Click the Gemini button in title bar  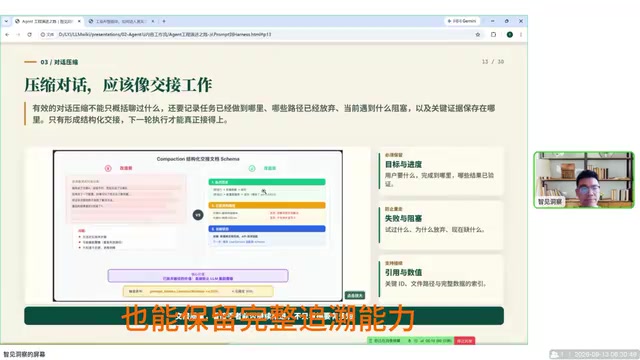point(462,21)
